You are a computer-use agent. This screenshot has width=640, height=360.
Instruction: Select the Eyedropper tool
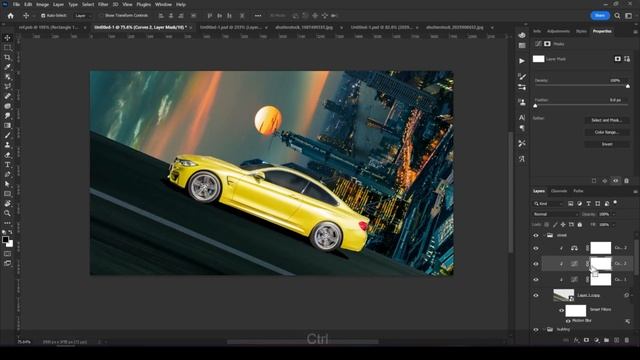coord(7,67)
